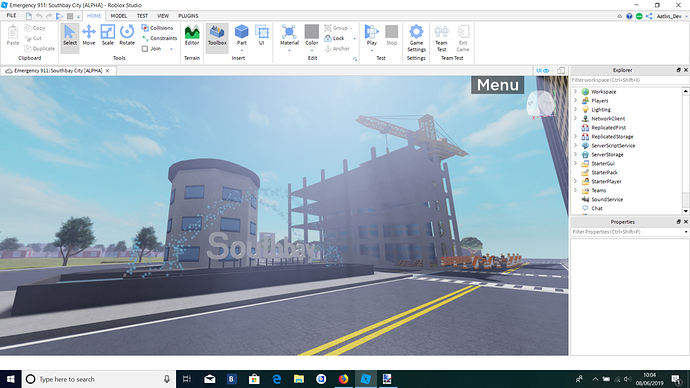
Task: Toggle the Constraints option
Action: (x=159, y=38)
